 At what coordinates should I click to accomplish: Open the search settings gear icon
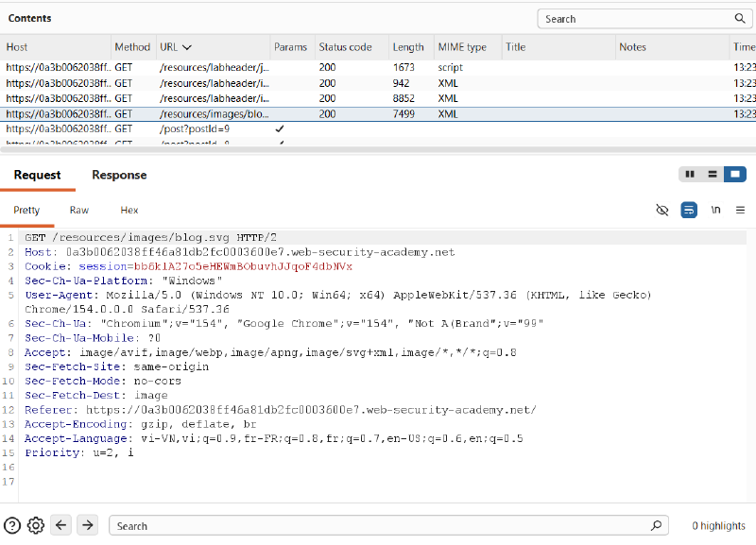tap(36, 526)
